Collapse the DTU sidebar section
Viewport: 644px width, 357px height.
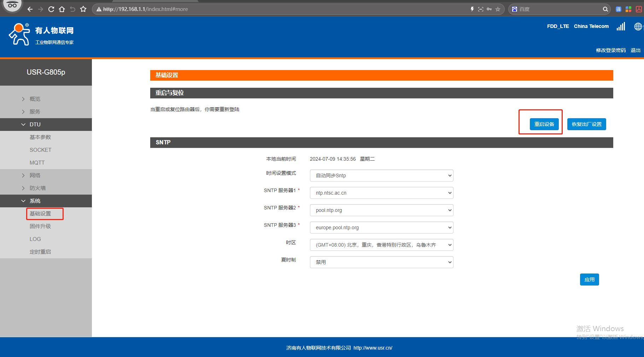tap(35, 125)
